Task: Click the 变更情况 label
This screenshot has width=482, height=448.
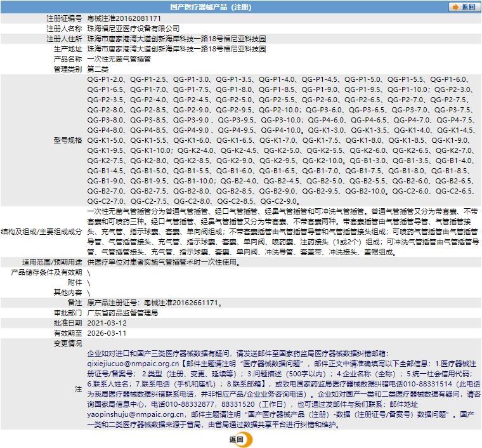Action: coord(68,343)
